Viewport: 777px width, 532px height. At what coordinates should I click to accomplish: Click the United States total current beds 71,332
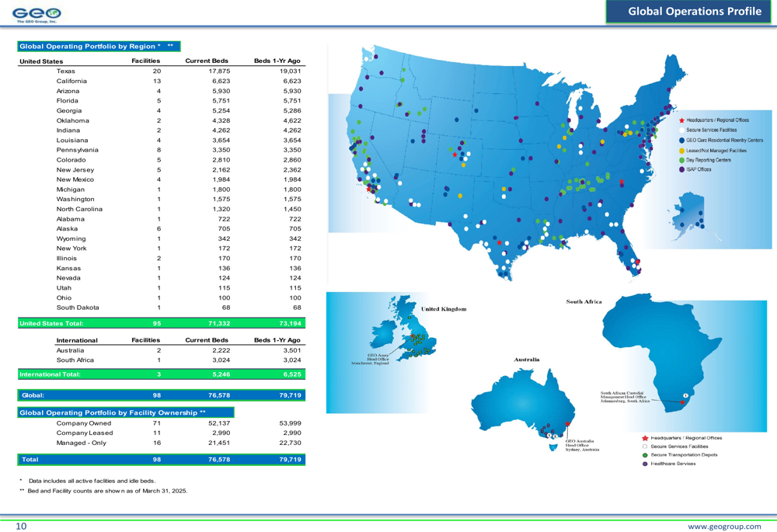[219, 323]
